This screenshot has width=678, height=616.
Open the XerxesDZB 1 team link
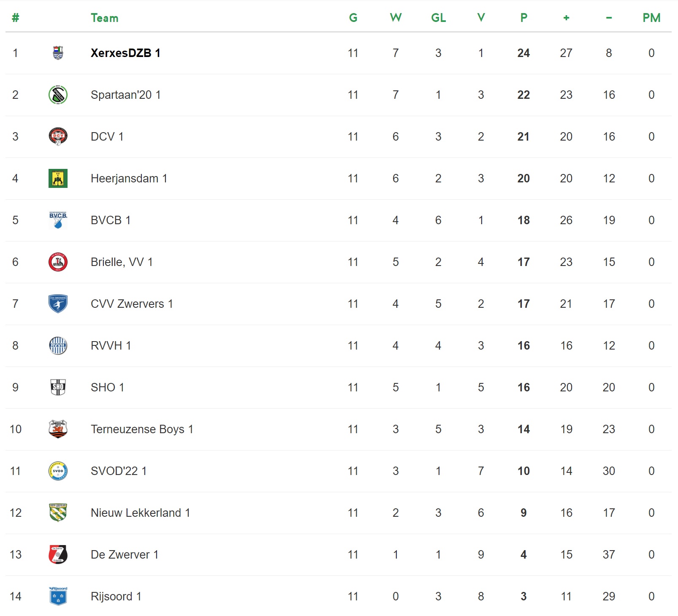pos(125,53)
